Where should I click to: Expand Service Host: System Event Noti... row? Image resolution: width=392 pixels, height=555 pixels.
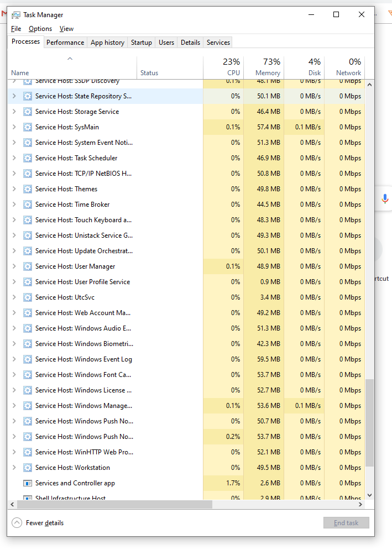click(x=14, y=142)
